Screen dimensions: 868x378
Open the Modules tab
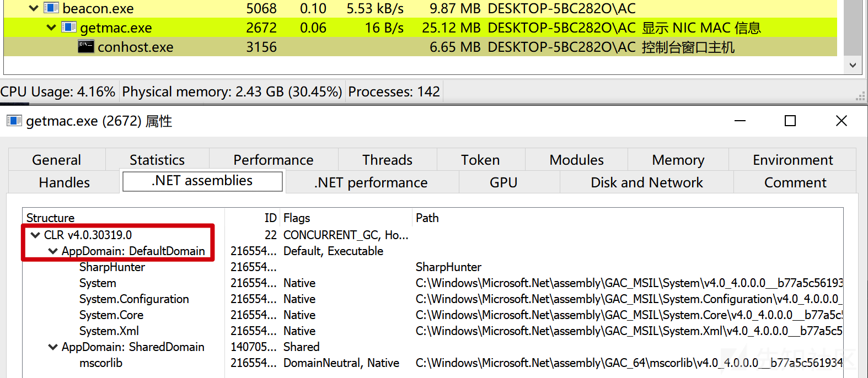[576, 160]
